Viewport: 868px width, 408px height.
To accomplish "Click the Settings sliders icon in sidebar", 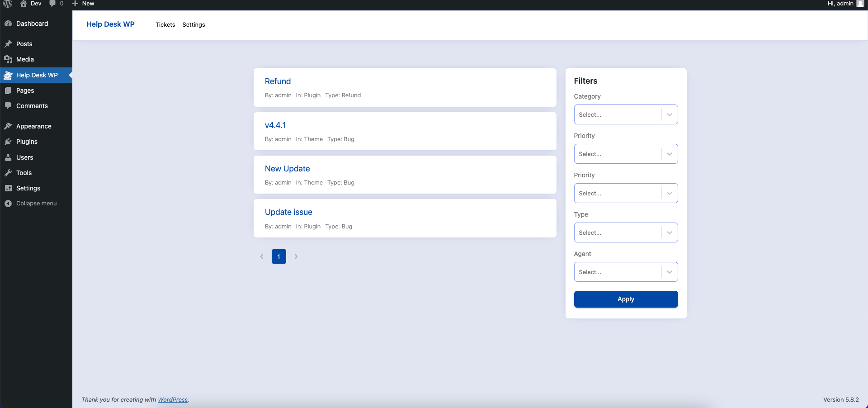I will coord(8,188).
